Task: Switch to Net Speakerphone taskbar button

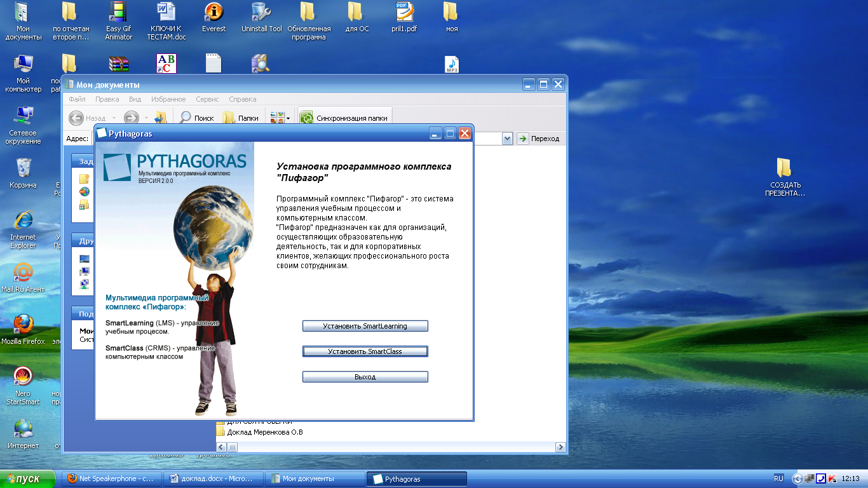Action: point(111,479)
